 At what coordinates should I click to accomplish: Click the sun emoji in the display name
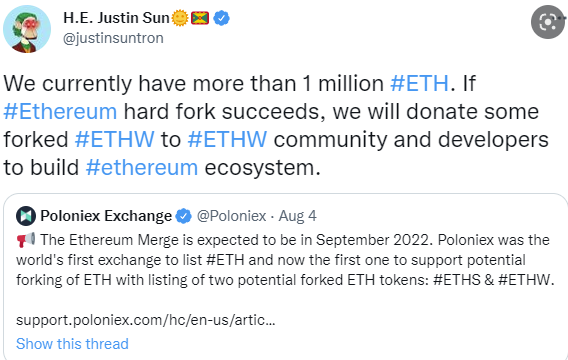[x=180, y=18]
